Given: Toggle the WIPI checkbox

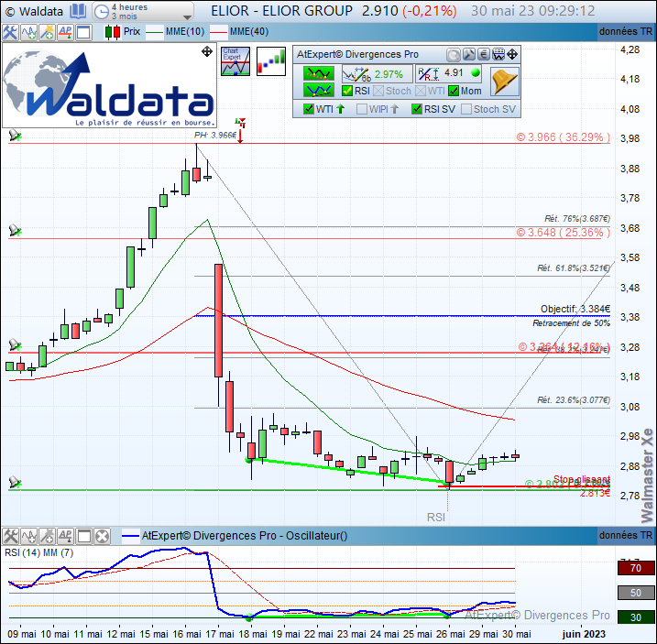Looking at the screenshot, I should point(362,109).
